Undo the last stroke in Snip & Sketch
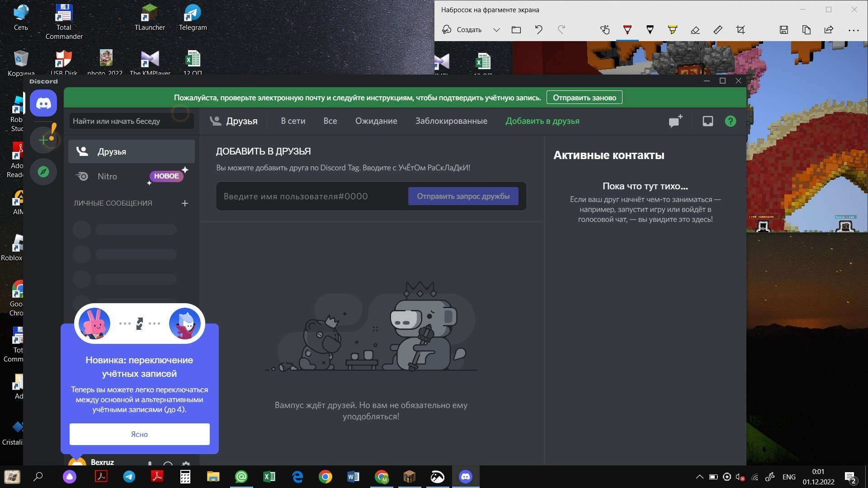 tap(538, 30)
